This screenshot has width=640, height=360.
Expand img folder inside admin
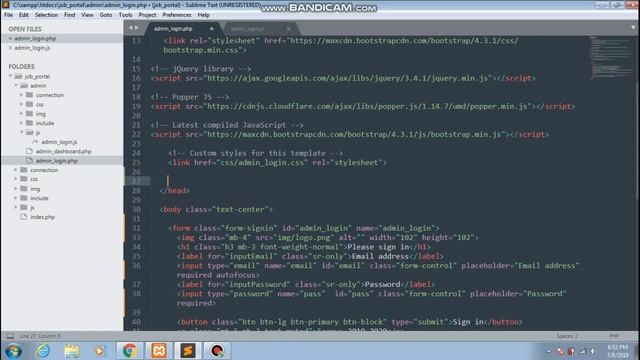click(x=21, y=114)
